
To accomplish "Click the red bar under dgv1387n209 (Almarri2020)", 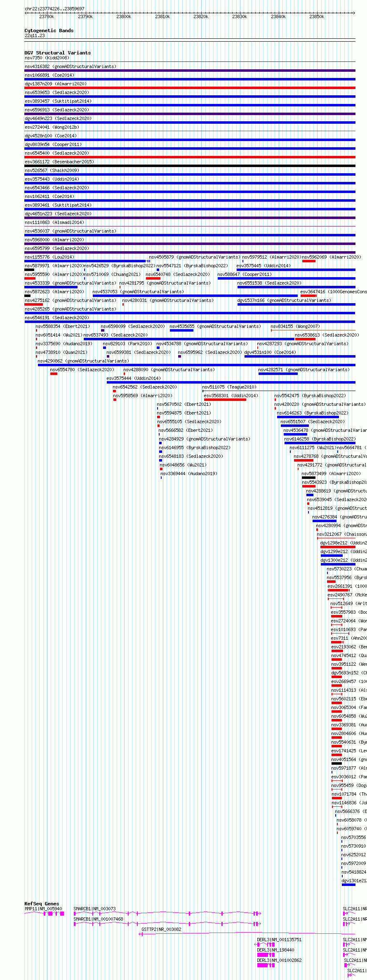I will tap(190, 88).
